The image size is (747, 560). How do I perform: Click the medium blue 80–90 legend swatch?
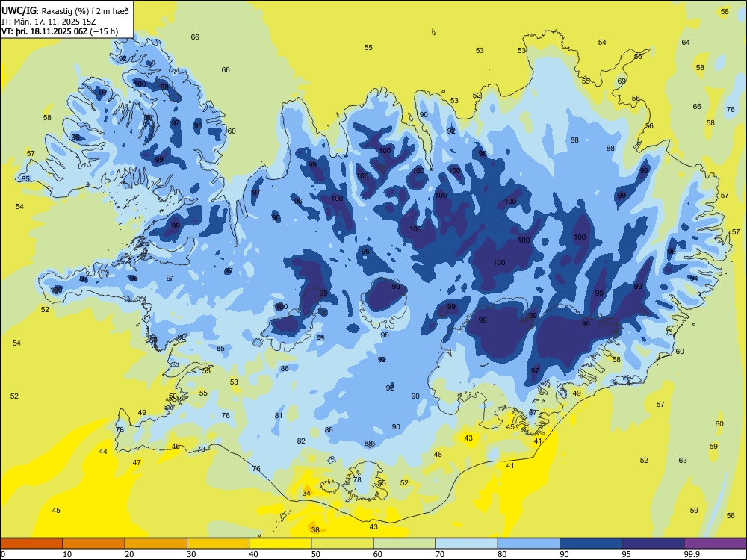[529, 544]
